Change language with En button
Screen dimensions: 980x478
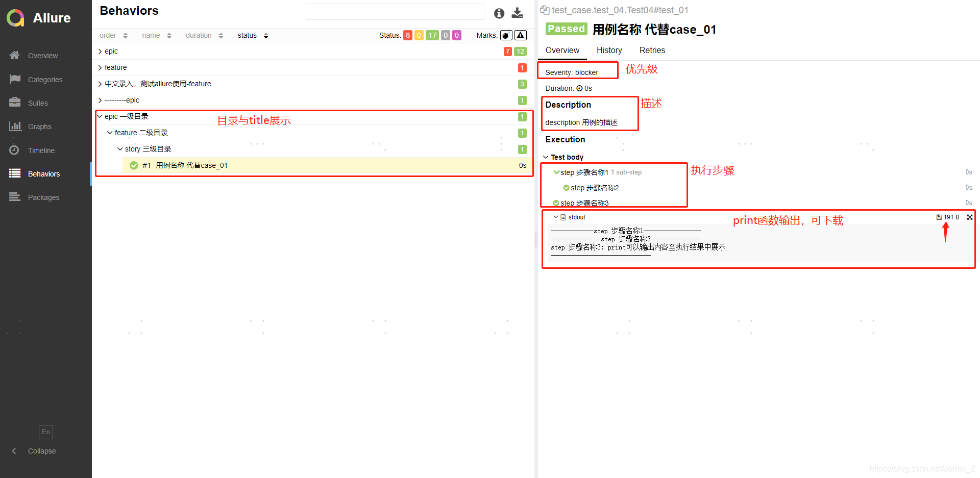point(46,432)
